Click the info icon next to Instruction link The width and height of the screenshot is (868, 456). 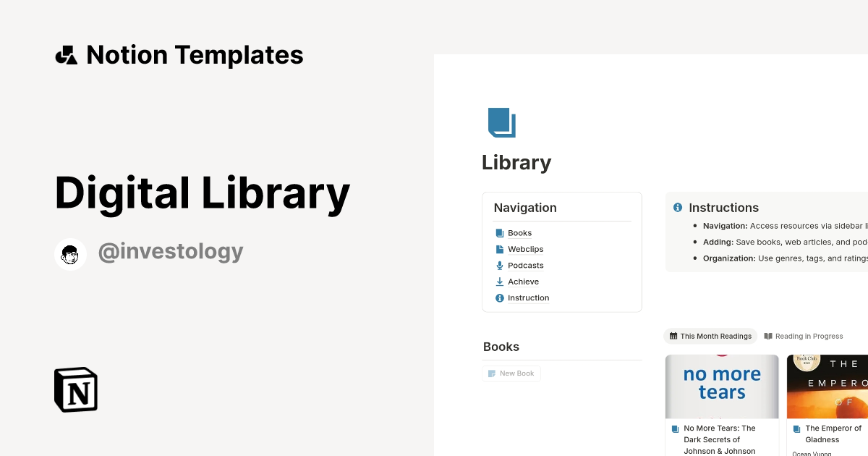click(x=499, y=297)
